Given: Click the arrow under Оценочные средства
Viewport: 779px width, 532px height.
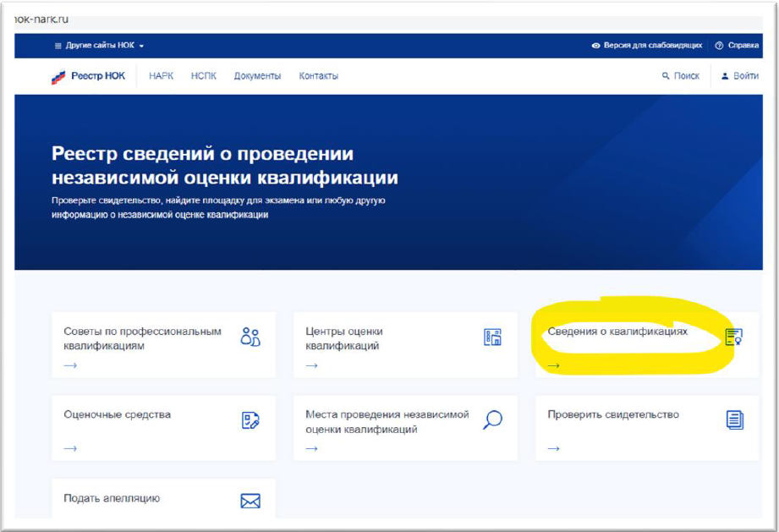Looking at the screenshot, I should [70, 448].
